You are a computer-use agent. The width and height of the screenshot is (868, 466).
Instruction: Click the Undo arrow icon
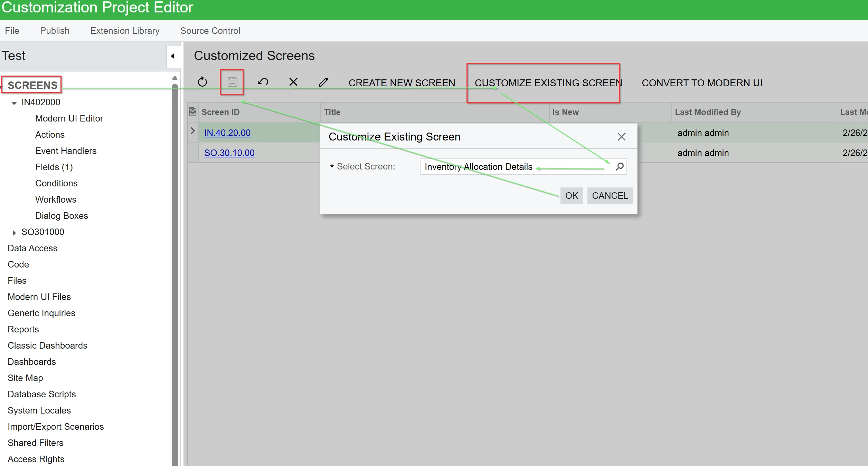[263, 82]
